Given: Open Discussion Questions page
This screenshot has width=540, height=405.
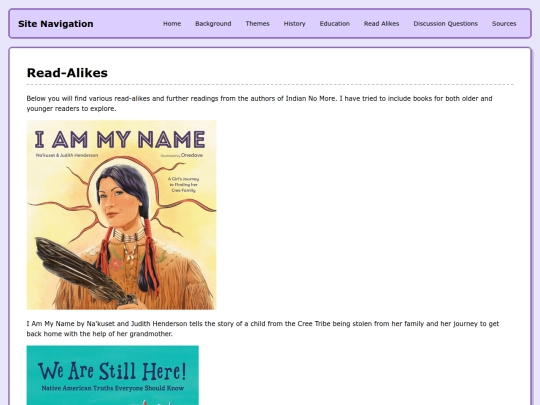Looking at the screenshot, I should (445, 24).
